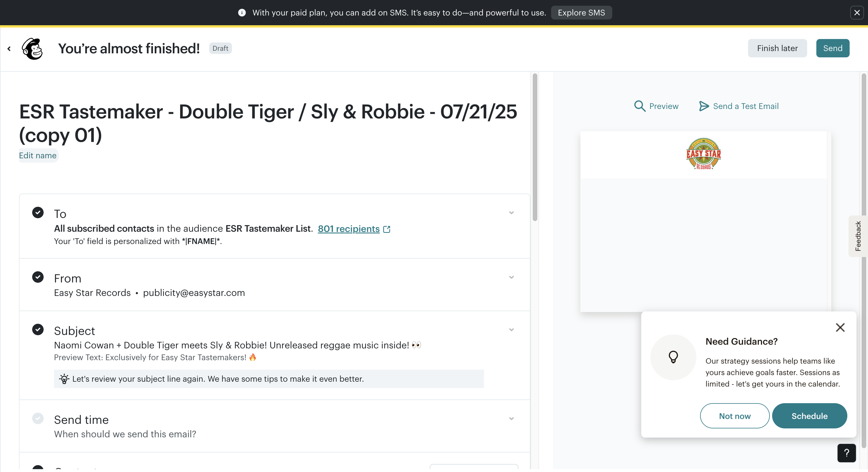This screenshot has width=868, height=472.
Task: Click the question mark help button
Action: [x=846, y=453]
